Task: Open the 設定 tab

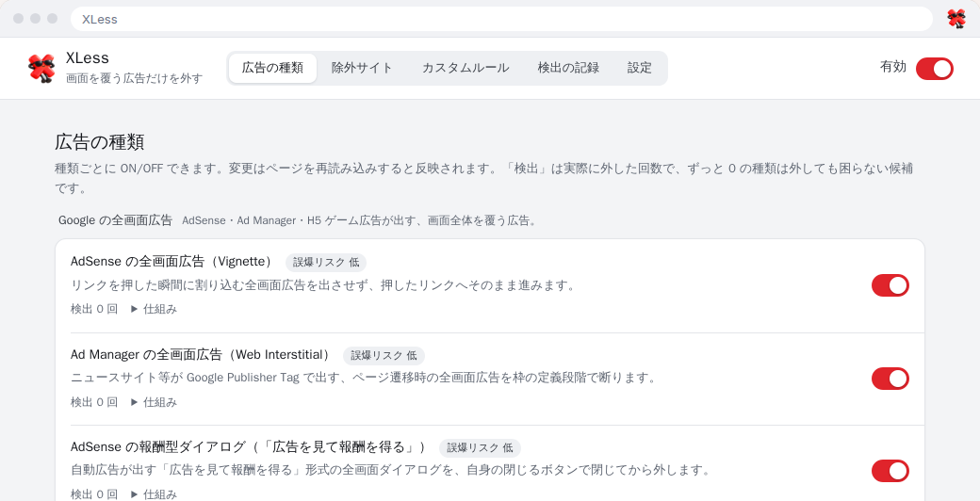Action: pyautogui.click(x=640, y=68)
